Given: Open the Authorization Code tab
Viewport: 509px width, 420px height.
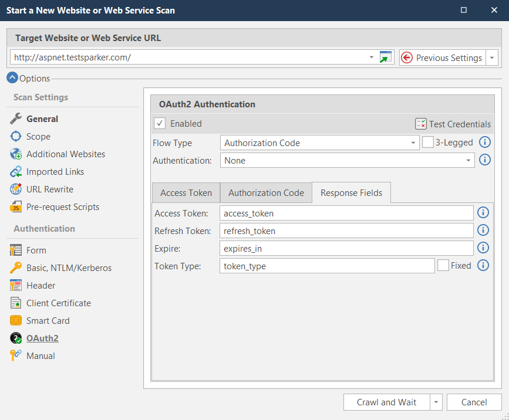Looking at the screenshot, I should pyautogui.click(x=266, y=192).
